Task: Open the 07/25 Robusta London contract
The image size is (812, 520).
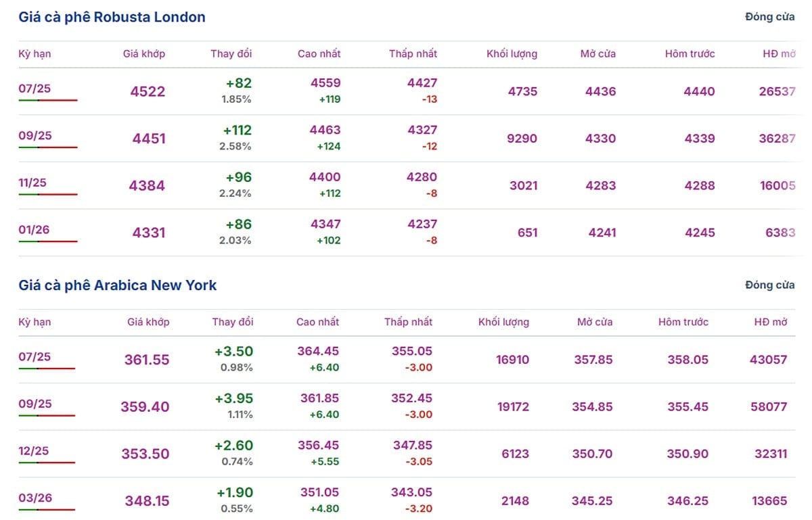Action: click(35, 88)
